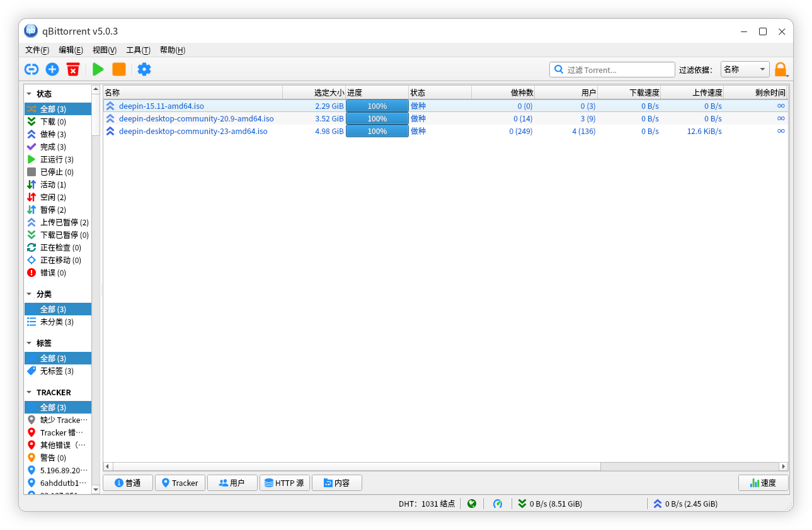Open the 名称 filter-by dropdown
This screenshot has width=812, height=530.
745,69
